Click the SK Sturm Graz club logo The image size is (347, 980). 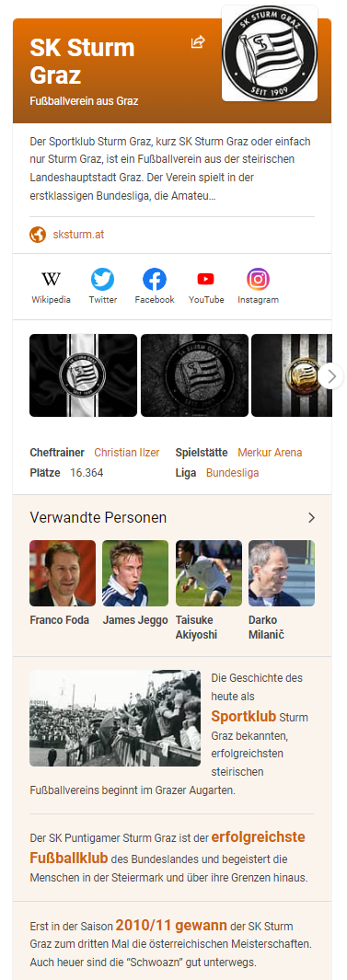pyautogui.click(x=270, y=53)
